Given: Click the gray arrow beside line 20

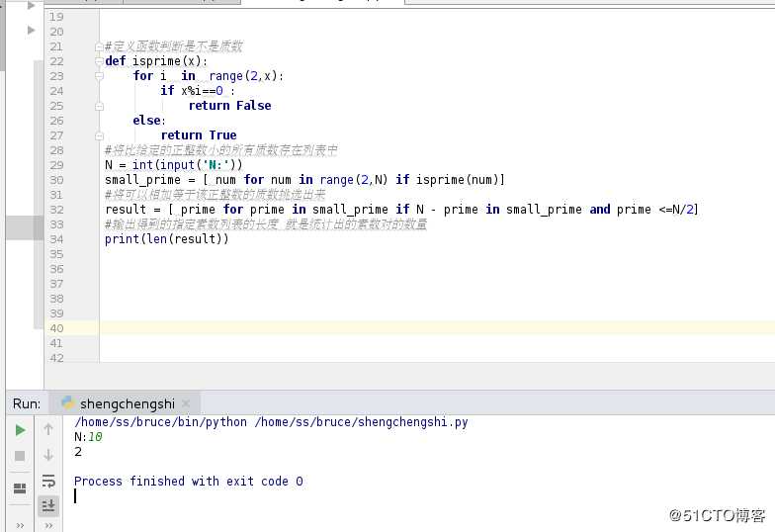Looking at the screenshot, I should [x=32, y=30].
